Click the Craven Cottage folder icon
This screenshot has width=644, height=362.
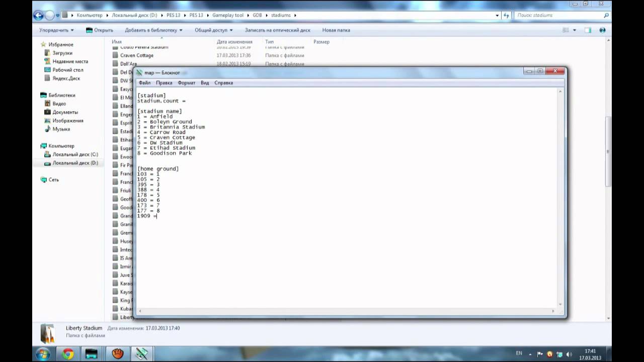point(116,55)
